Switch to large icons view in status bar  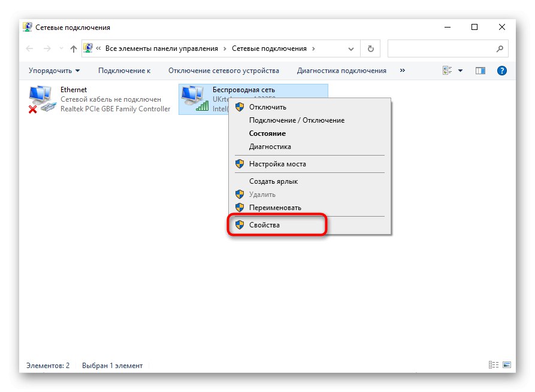click(507, 364)
